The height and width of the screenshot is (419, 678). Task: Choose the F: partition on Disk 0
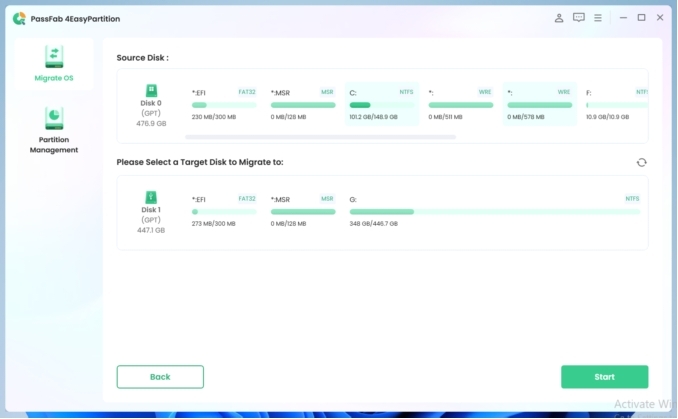614,104
